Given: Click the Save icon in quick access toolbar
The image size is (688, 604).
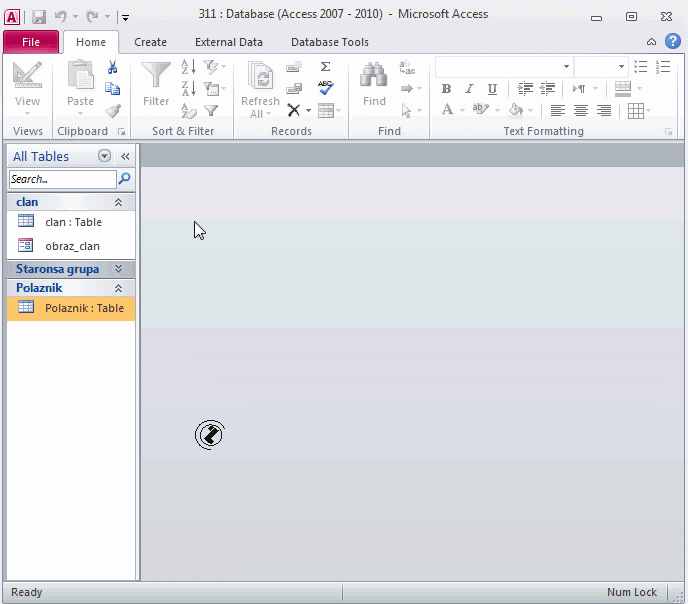Looking at the screenshot, I should [38, 16].
